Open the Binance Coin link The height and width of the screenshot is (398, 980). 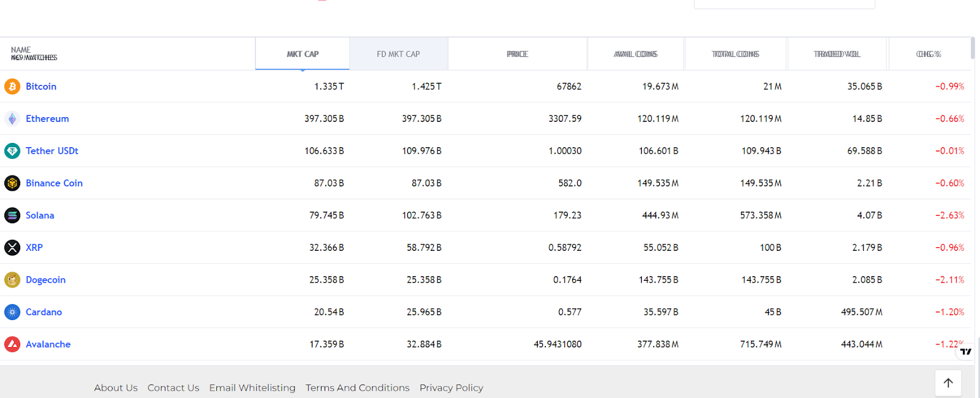(54, 183)
